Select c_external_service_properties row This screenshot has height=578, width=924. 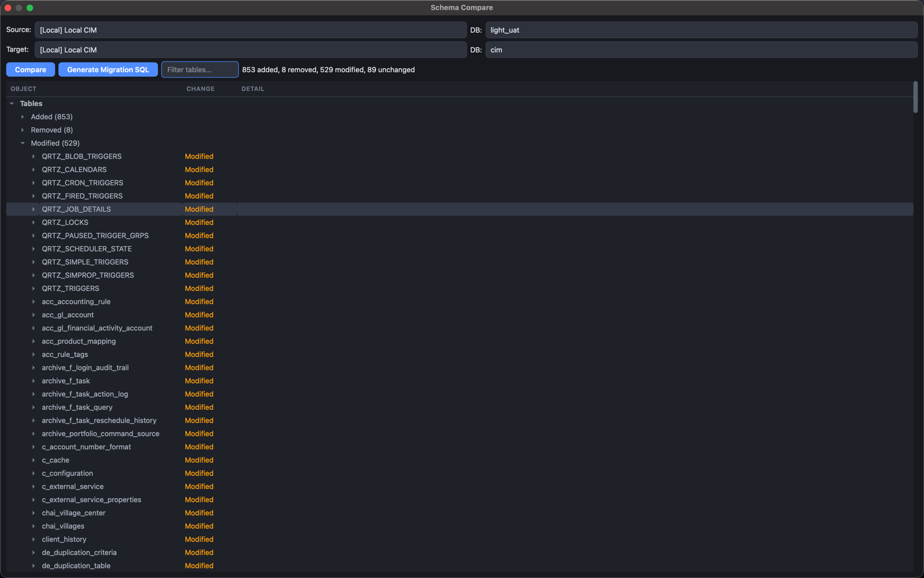(460, 500)
